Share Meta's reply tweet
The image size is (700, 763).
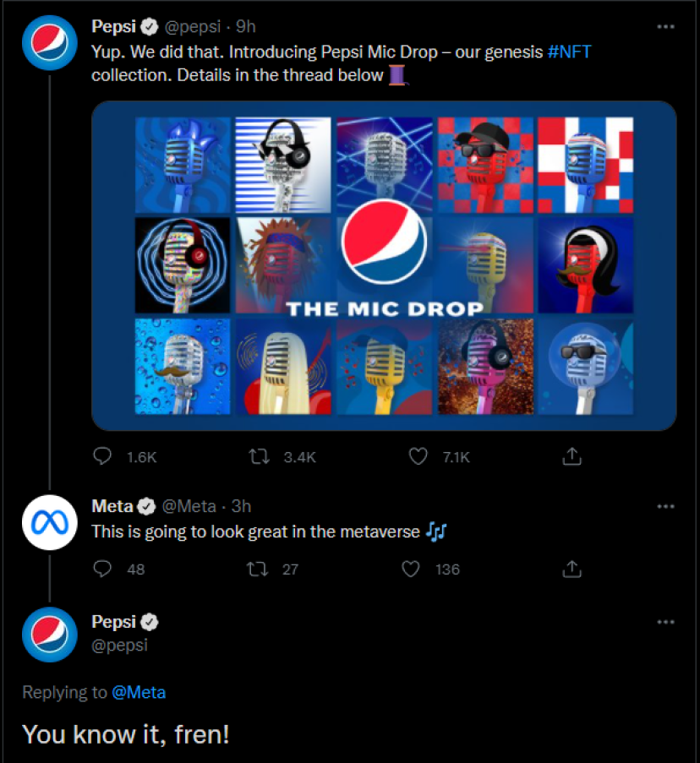click(x=572, y=569)
